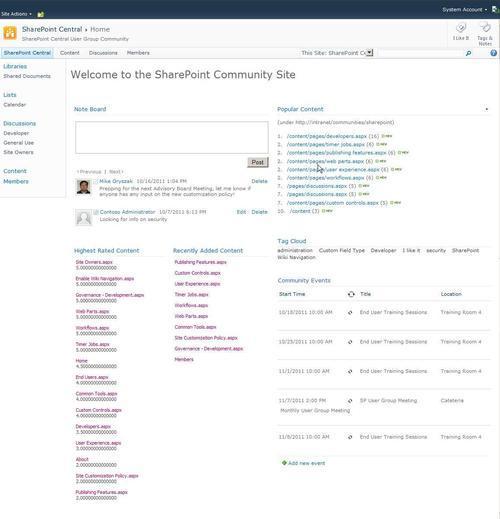Open Publishing Features.aspx in Recently Added
The height and width of the screenshot is (519, 500).
pos(200,262)
